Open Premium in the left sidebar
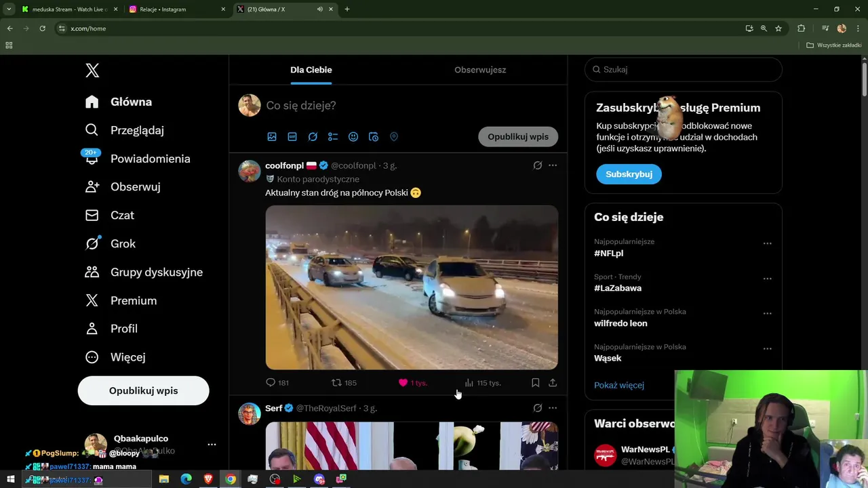The height and width of the screenshot is (488, 868). pyautogui.click(x=121, y=301)
